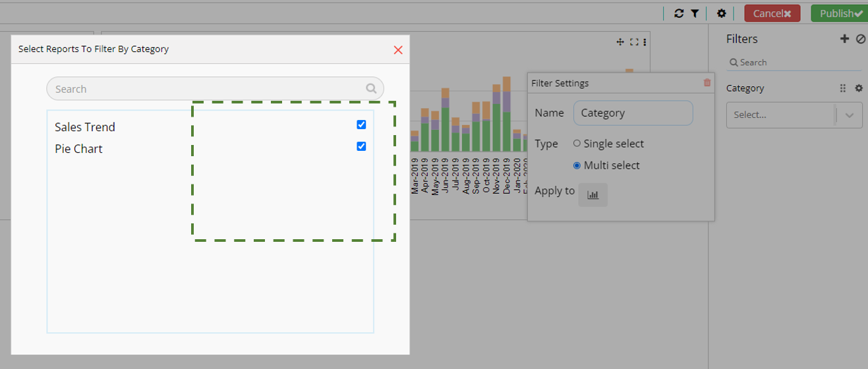Click the refresh icon in top toolbar

coord(679,13)
